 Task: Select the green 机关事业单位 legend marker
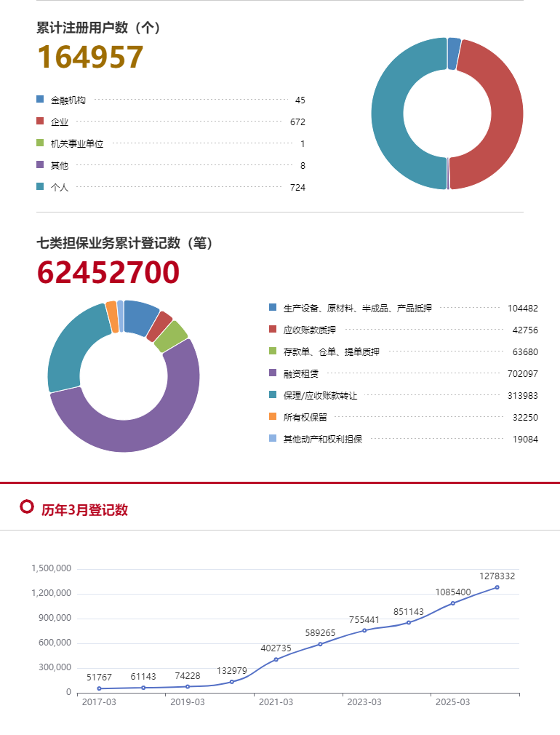tap(40, 143)
